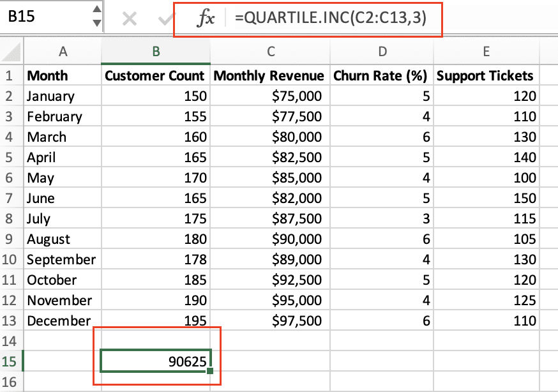Select September's customer count 178
558x392 pixels.
point(156,259)
